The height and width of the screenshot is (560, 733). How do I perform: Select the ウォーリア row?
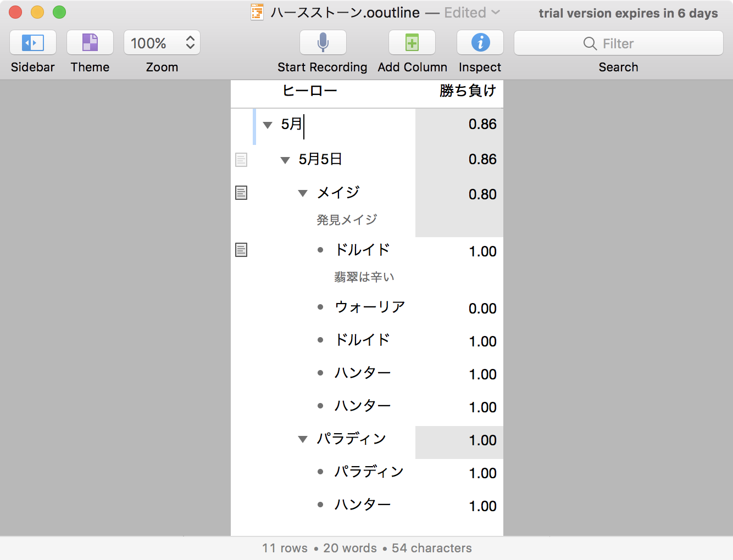tap(370, 307)
